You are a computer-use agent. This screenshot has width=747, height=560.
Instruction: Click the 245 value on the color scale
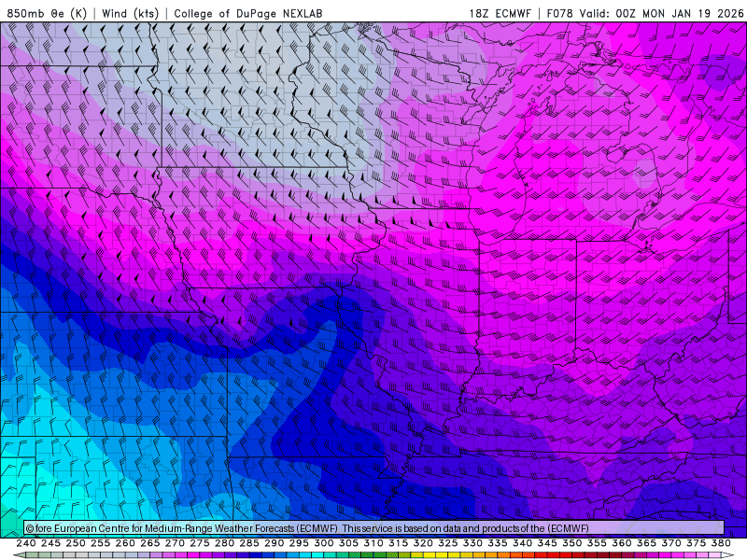coord(50,543)
